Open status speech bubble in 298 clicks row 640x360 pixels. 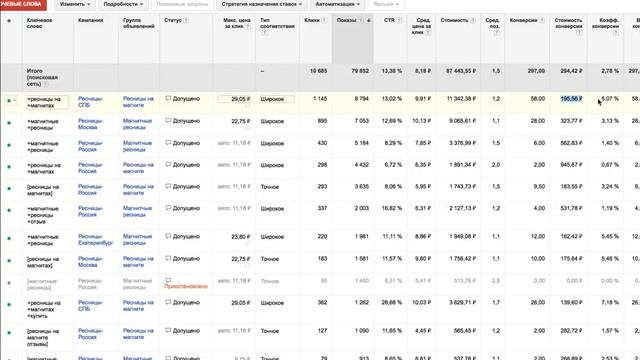(168, 164)
